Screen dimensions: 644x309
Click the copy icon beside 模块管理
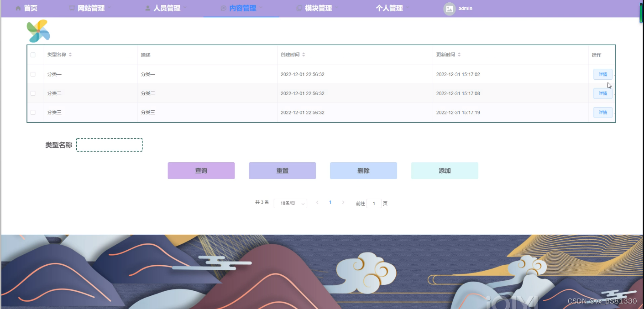299,8
